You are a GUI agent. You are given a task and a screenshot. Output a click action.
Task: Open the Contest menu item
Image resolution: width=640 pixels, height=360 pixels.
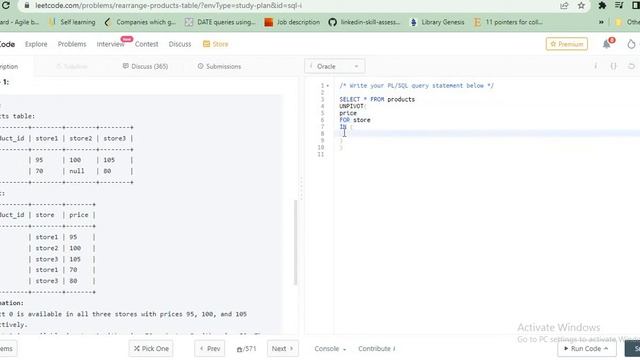click(x=147, y=44)
